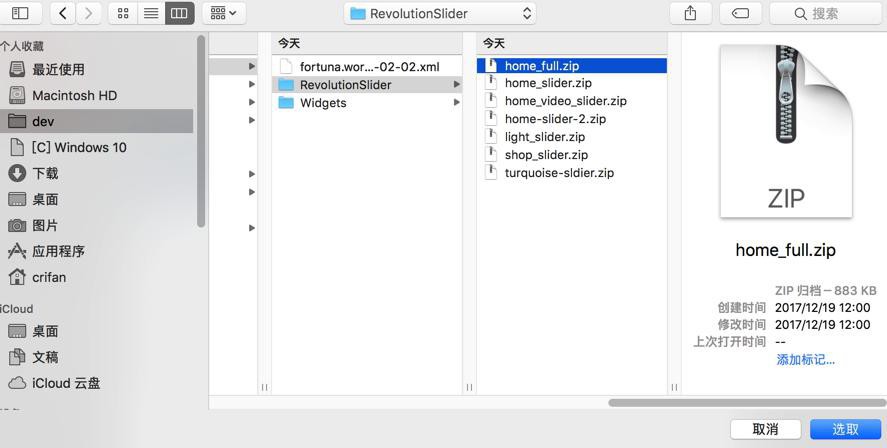This screenshot has height=448, width=887.
Task: Select the dev folder in sidebar
Action: tap(96, 121)
